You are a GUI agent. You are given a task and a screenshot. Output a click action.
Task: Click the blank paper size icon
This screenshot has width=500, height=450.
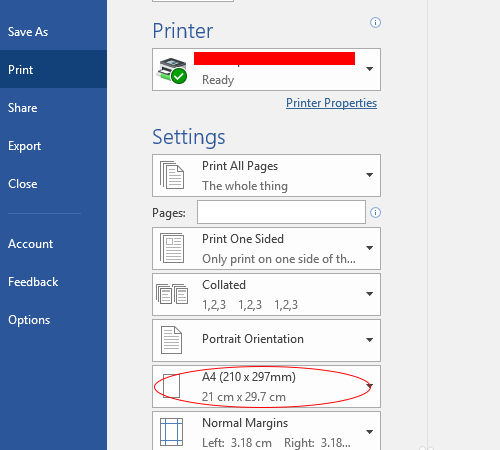click(171, 386)
